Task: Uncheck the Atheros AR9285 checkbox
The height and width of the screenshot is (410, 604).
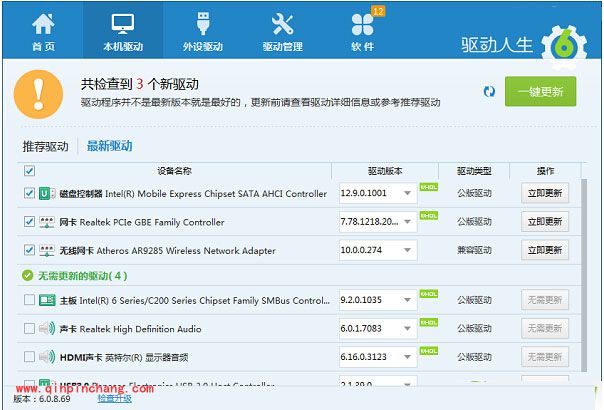Action: tap(29, 250)
